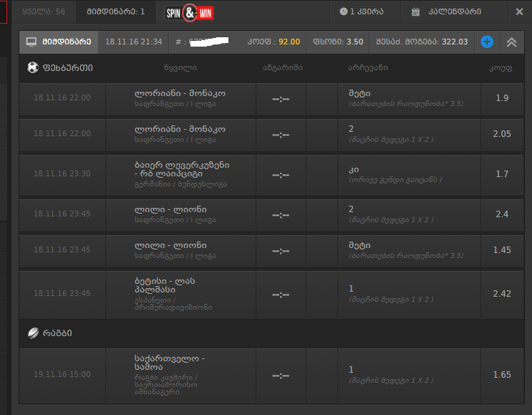Click the ფეხბურთი section header
The height and width of the screenshot is (415, 532).
click(67, 68)
